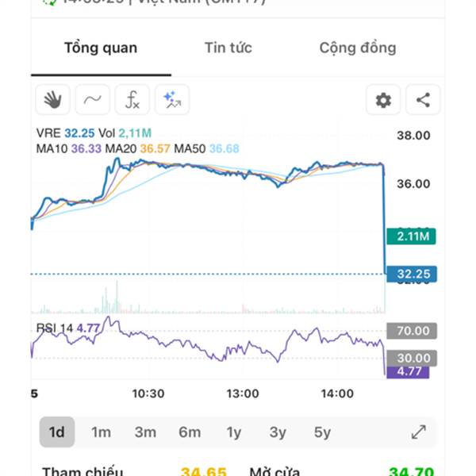Switch to Tổng quan tab
This screenshot has height=476, width=476.
tap(101, 48)
